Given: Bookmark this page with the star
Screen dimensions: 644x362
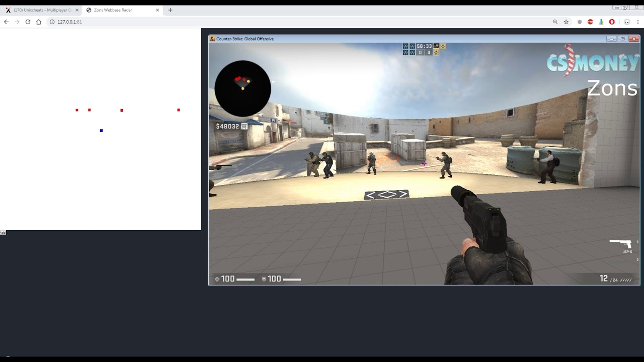Looking at the screenshot, I should tap(566, 22).
